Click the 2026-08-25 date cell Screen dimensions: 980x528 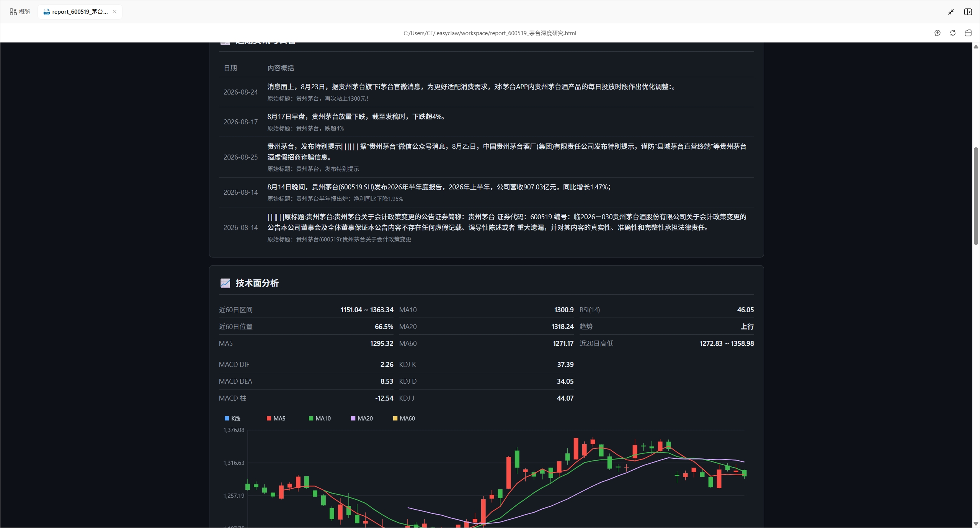[x=240, y=157]
